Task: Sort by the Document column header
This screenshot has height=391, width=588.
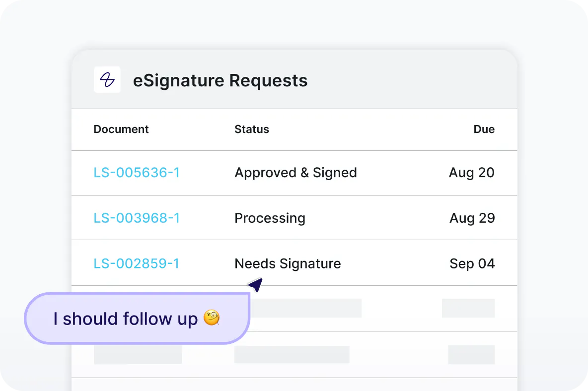Action: coord(121,130)
